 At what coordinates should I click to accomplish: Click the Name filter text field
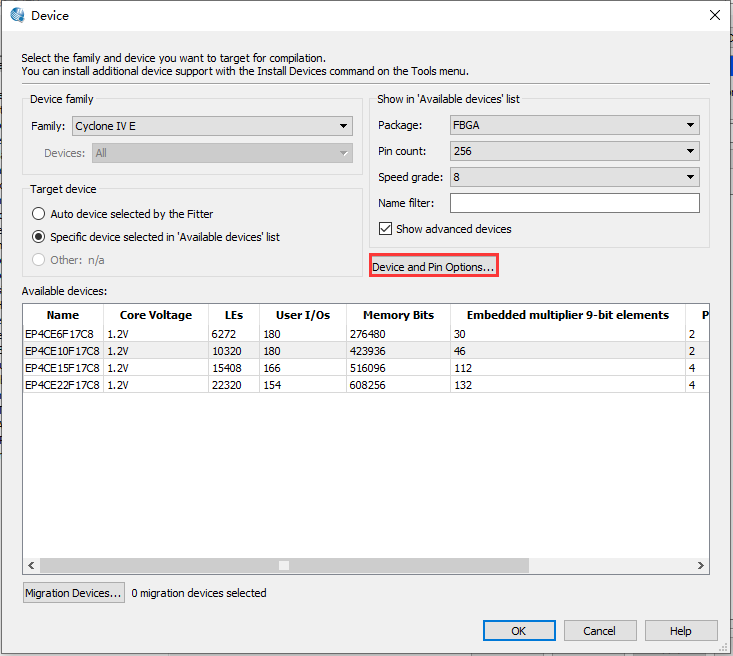[x=574, y=203]
